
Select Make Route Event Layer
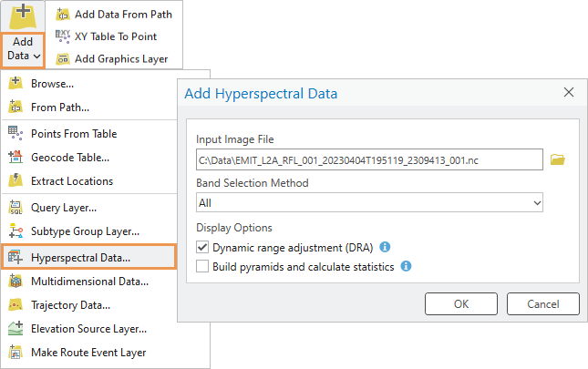click(x=88, y=353)
